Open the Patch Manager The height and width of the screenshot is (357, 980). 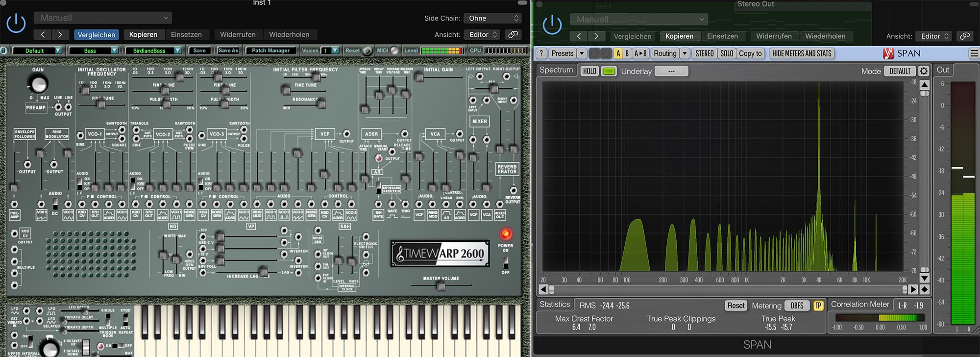270,51
